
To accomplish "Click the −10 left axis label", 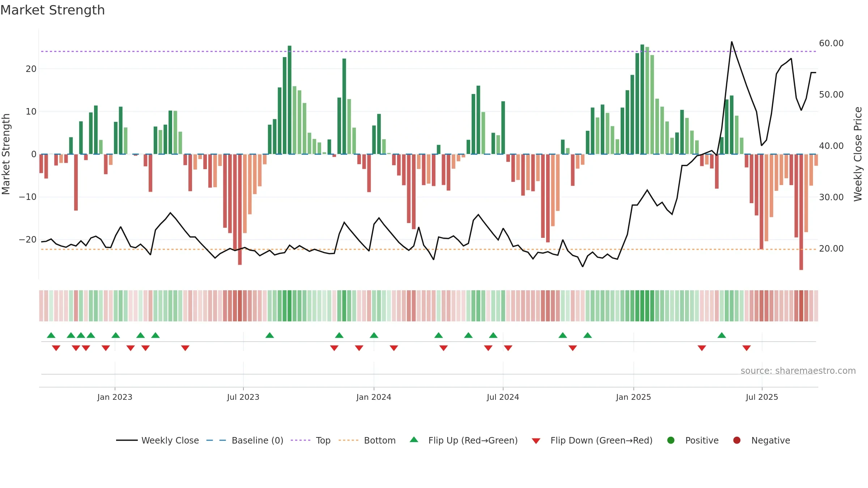I will click(28, 197).
